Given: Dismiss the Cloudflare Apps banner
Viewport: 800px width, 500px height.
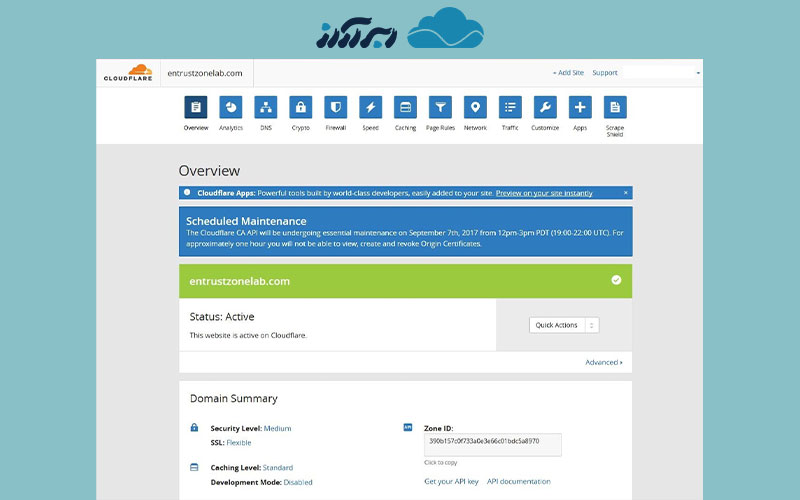Looking at the screenshot, I should pyautogui.click(x=626, y=192).
